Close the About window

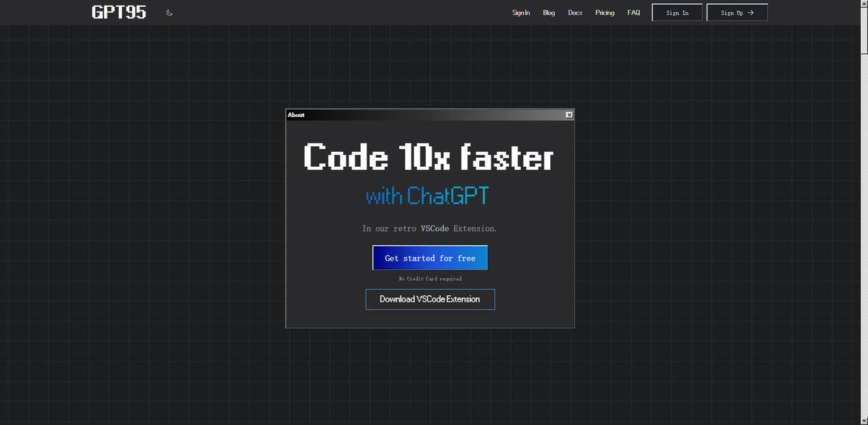[569, 115]
